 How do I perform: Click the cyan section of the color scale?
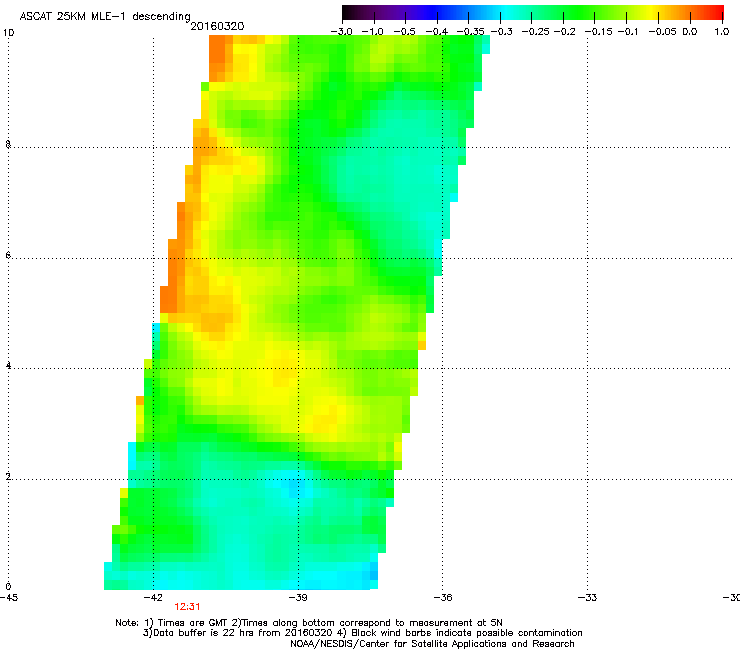click(x=503, y=13)
